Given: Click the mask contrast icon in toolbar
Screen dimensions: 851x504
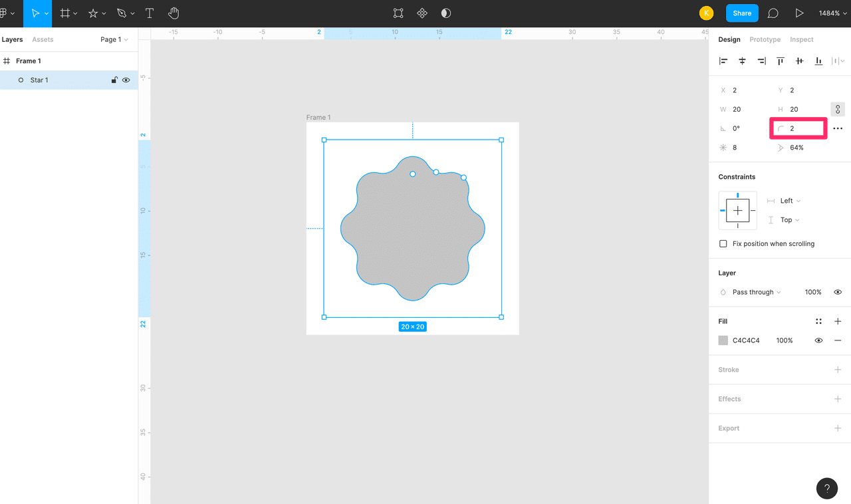Looking at the screenshot, I should click(446, 13).
